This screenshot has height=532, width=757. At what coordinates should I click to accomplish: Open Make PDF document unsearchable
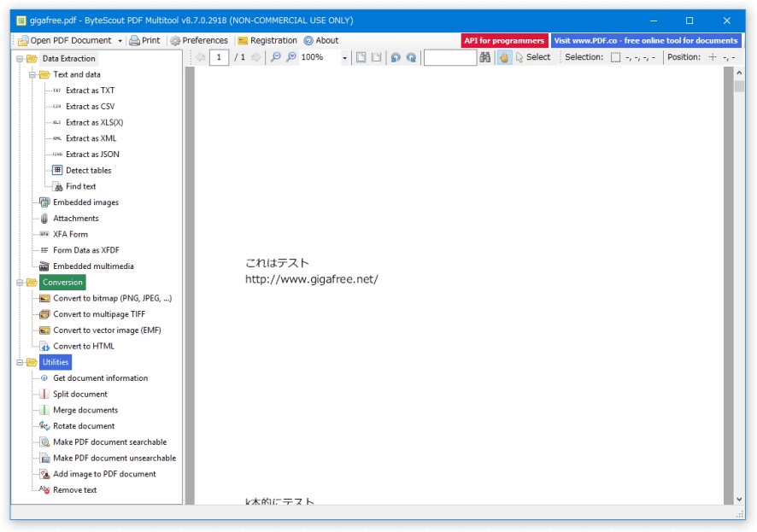[x=114, y=458]
